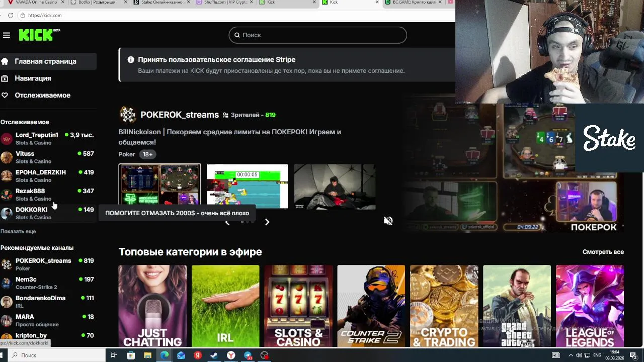Click the info icon in the Stripe notice
Image resolution: width=644 pixels, height=362 pixels.
click(131, 59)
